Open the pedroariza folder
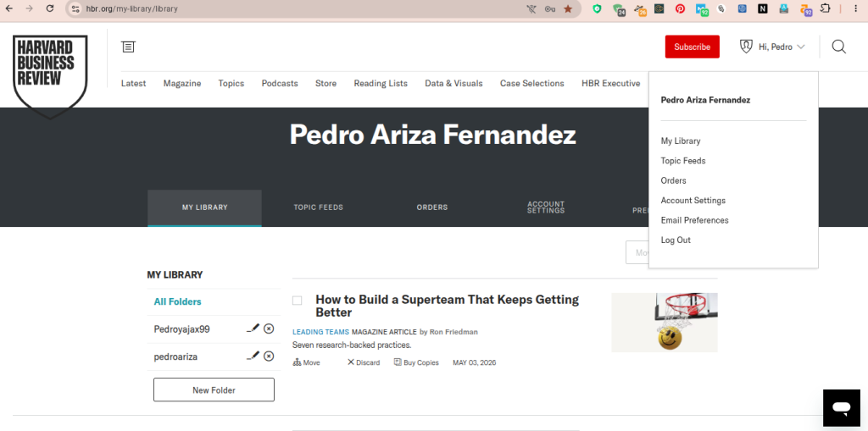The image size is (868, 431). point(175,356)
